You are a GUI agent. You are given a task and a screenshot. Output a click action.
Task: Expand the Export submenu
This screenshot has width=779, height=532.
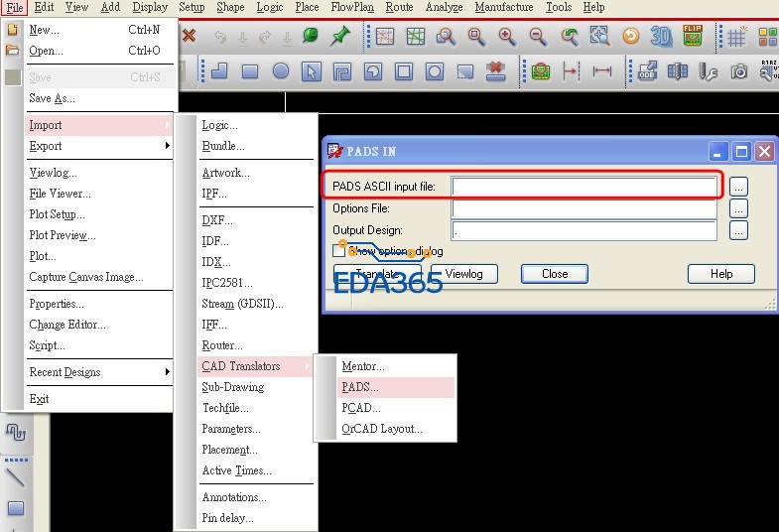[x=99, y=146]
